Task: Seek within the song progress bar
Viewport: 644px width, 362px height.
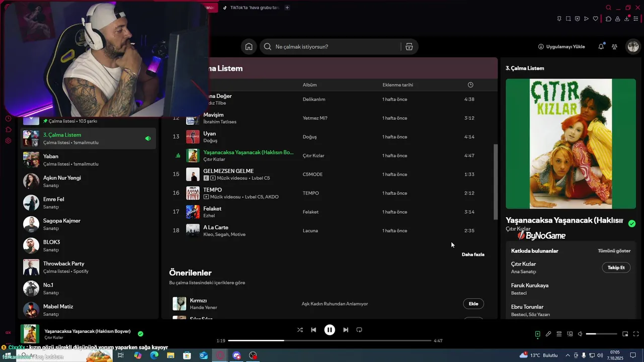Action: (x=330, y=340)
